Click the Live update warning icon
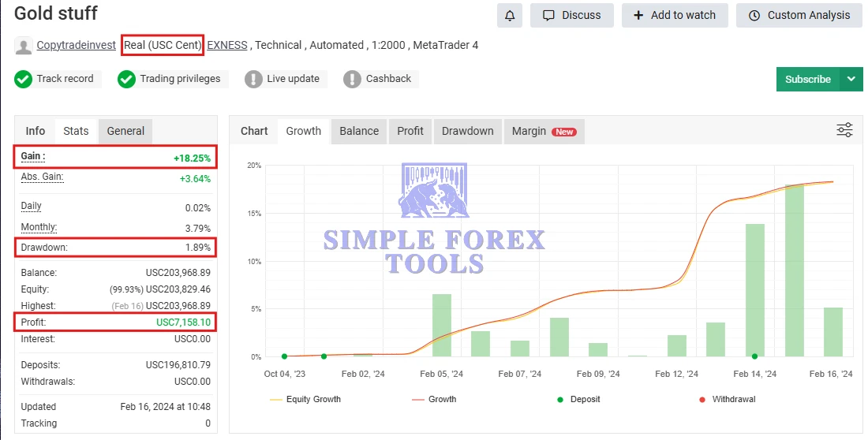This screenshot has width=868, height=440. (253, 79)
